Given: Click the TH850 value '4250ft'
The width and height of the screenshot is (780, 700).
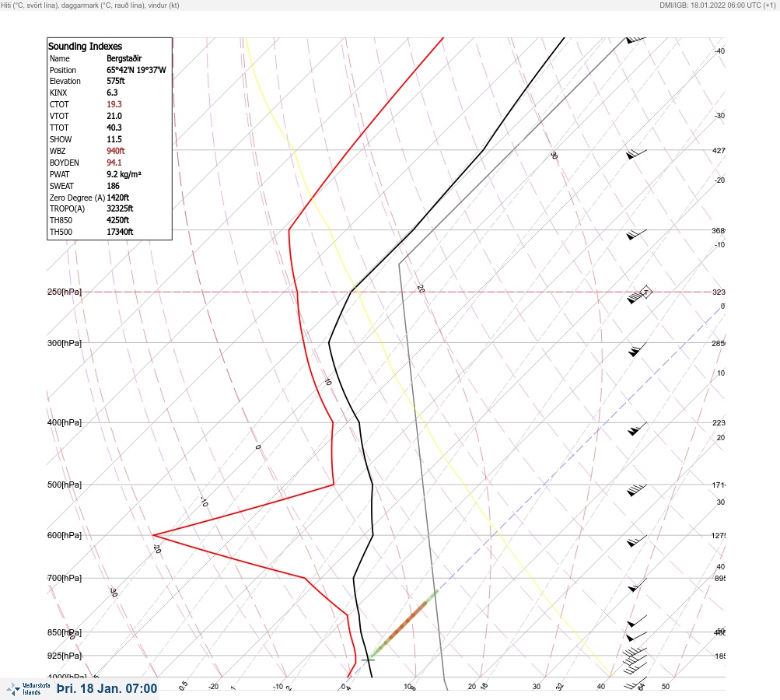Looking at the screenshot, I should click(x=117, y=220).
